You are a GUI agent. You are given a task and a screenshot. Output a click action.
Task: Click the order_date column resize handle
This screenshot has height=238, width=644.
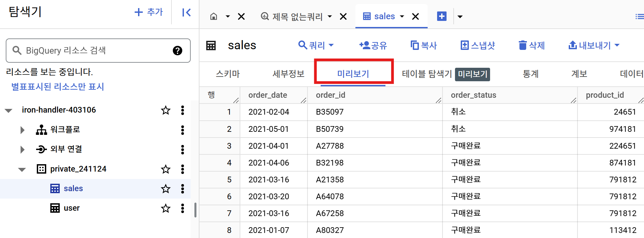303,100
